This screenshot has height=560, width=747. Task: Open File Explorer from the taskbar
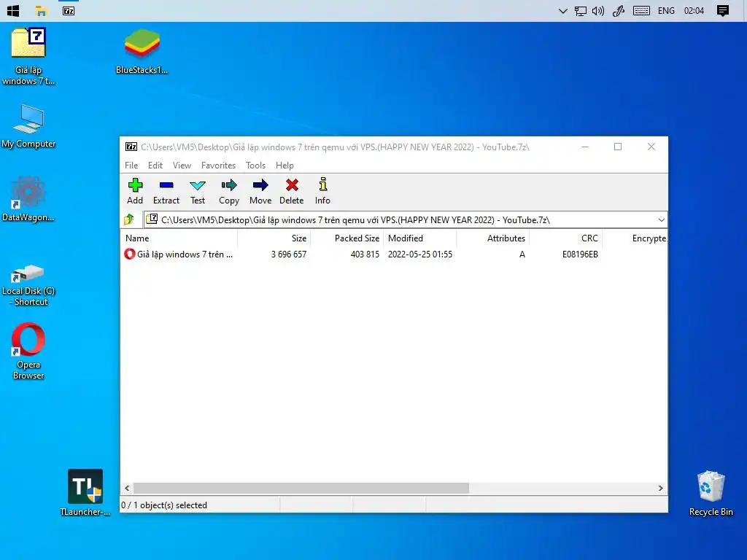tap(41, 10)
